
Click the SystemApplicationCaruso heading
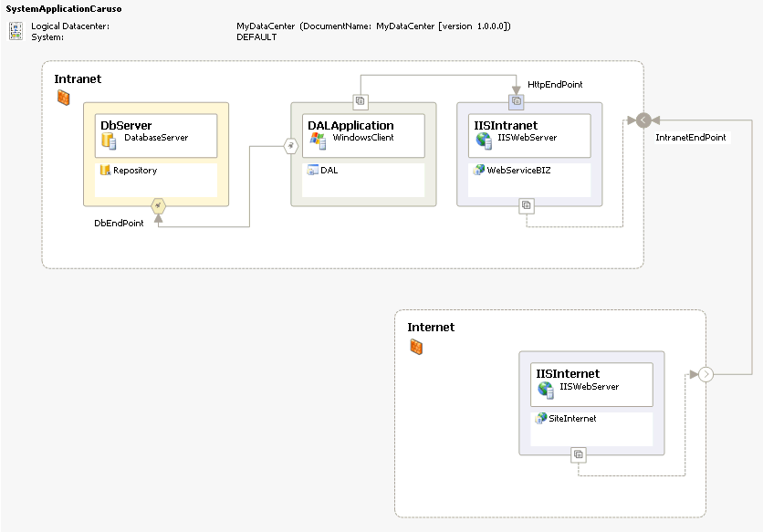(64, 9)
